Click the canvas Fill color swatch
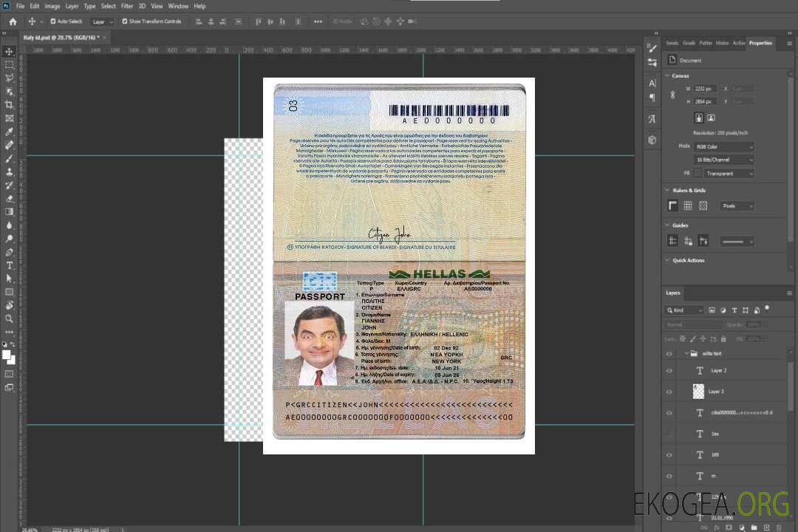798x532 pixels. [x=698, y=174]
